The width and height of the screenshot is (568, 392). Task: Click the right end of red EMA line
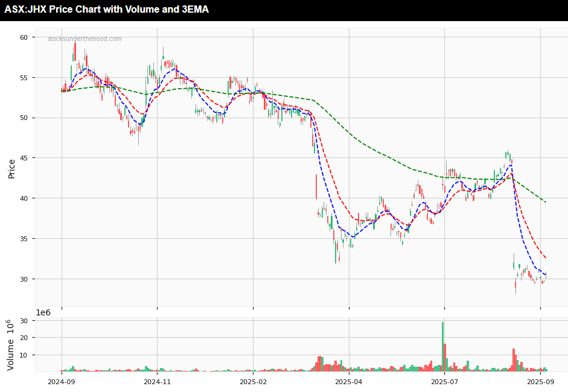[x=546, y=258]
